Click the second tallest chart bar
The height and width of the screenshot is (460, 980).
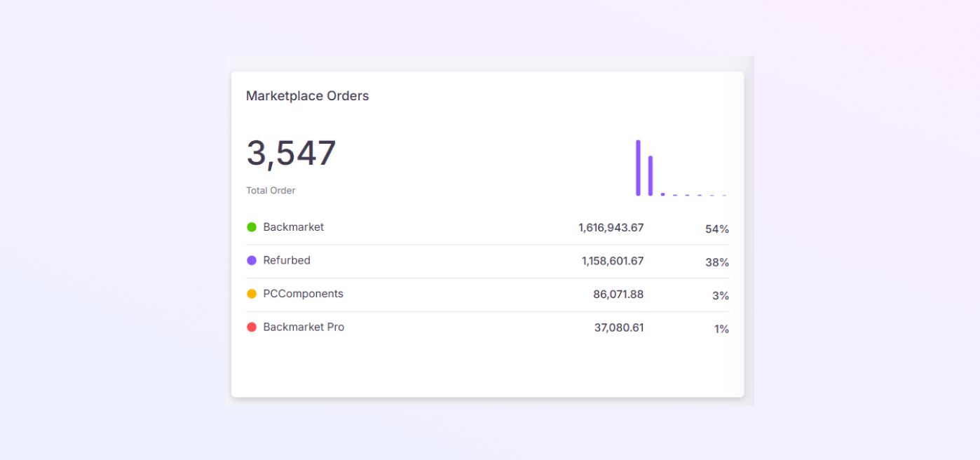[651, 176]
